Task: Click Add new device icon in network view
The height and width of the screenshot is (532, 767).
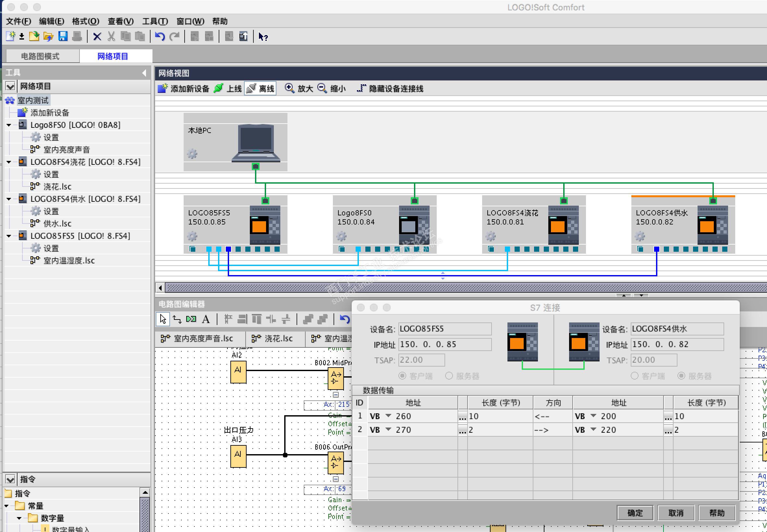Action: (163, 88)
